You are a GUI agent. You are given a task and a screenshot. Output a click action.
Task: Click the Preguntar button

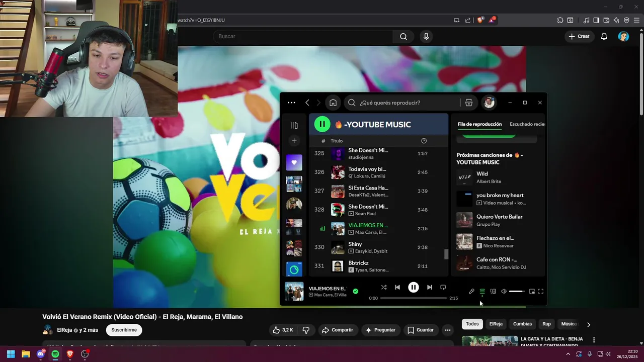(x=380, y=330)
